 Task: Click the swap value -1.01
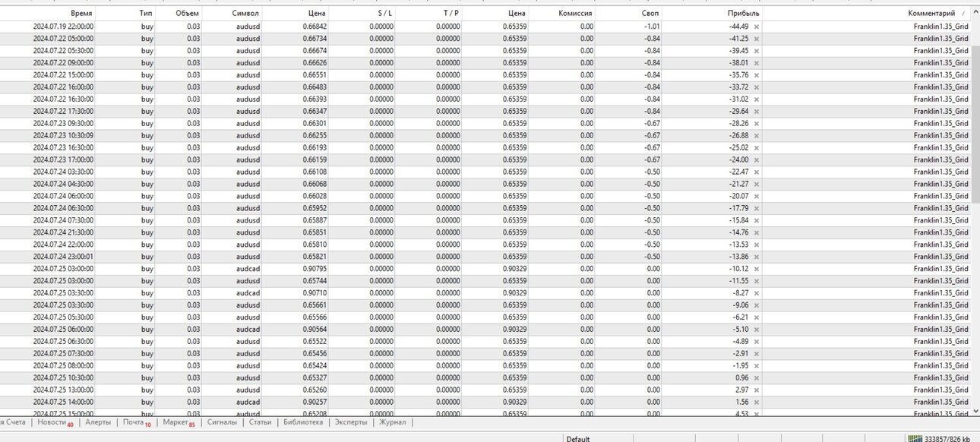tap(651, 27)
